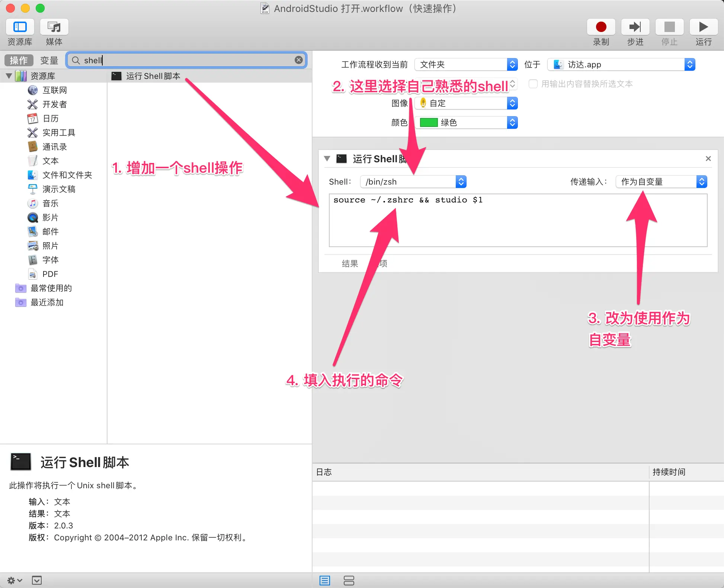Collapse the Run Shell script action triangle
The height and width of the screenshot is (588, 724).
click(x=327, y=159)
